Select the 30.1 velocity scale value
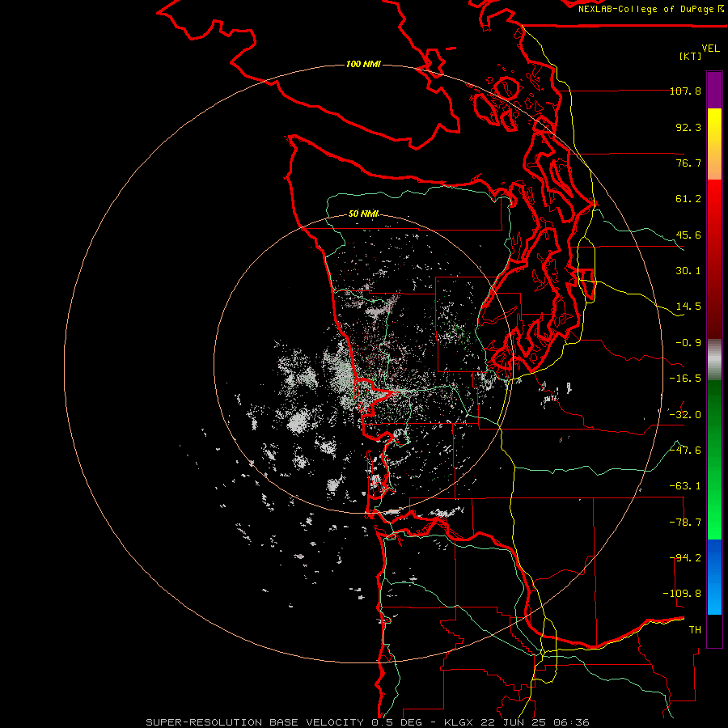This screenshot has height=728, width=728. 688,271
